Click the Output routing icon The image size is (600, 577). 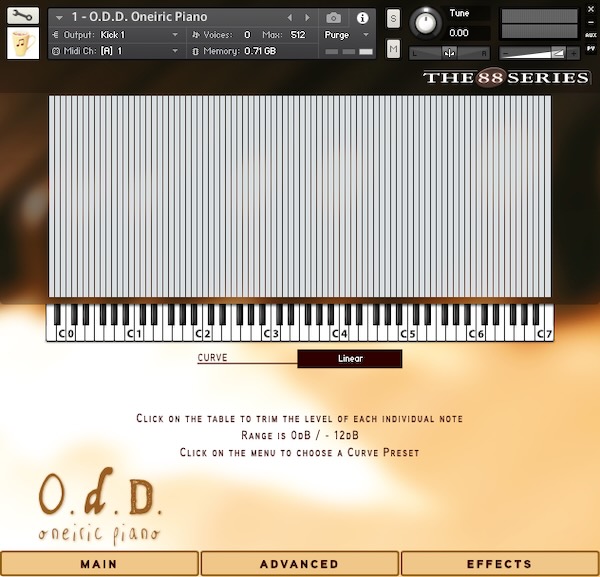click(55, 35)
